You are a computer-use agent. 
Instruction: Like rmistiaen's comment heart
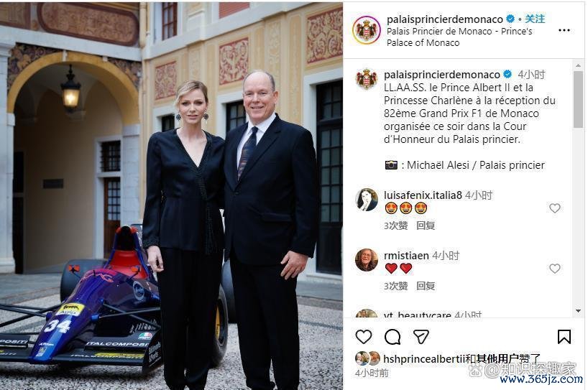pos(555,268)
